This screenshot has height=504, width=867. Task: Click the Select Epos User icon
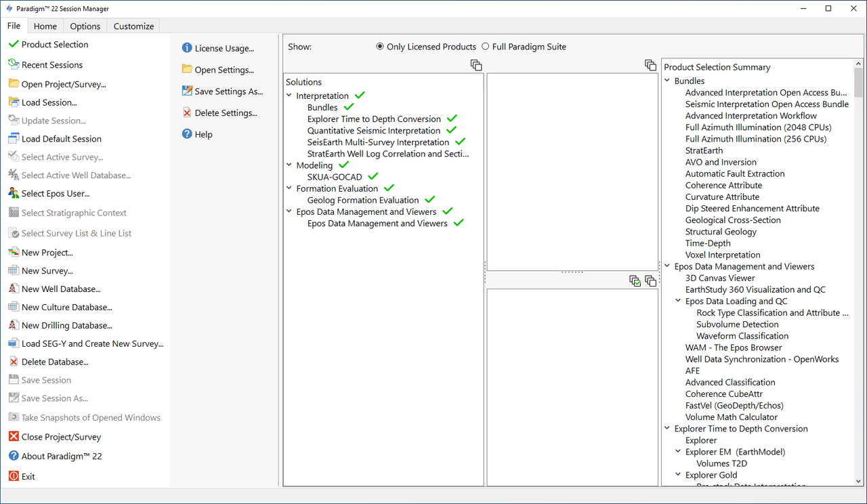14,193
